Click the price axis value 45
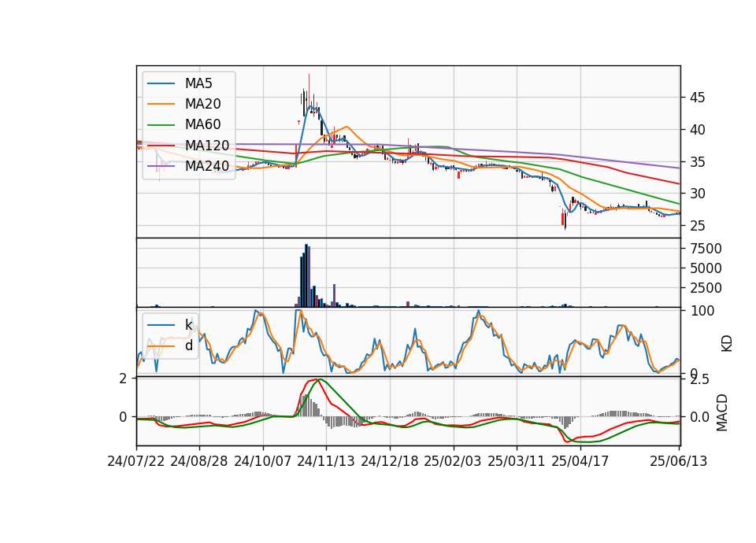 [x=697, y=98]
